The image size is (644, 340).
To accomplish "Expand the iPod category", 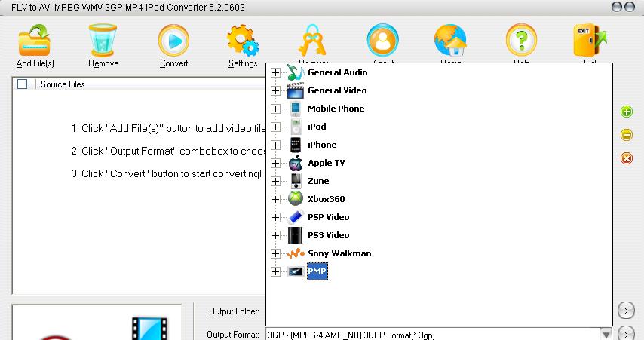I will [275, 127].
